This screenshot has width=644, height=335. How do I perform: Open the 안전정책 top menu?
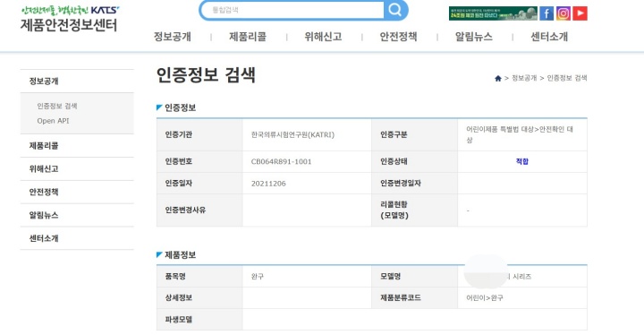tap(398, 37)
